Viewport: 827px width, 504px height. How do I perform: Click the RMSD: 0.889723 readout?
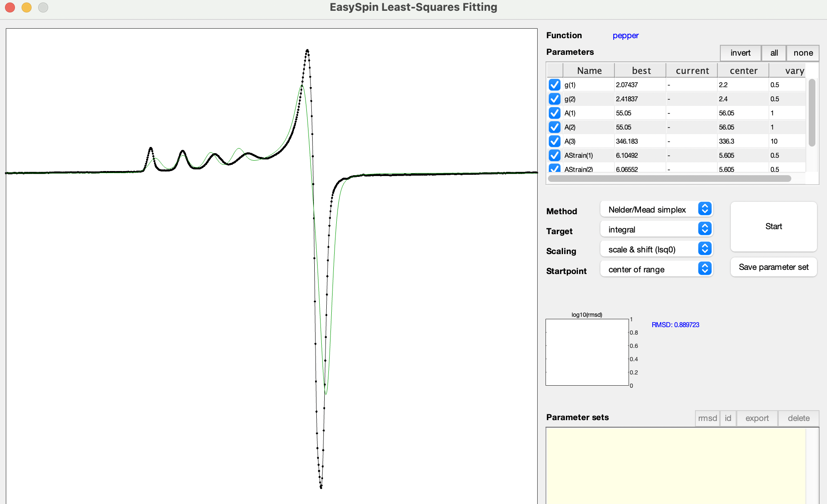point(675,325)
